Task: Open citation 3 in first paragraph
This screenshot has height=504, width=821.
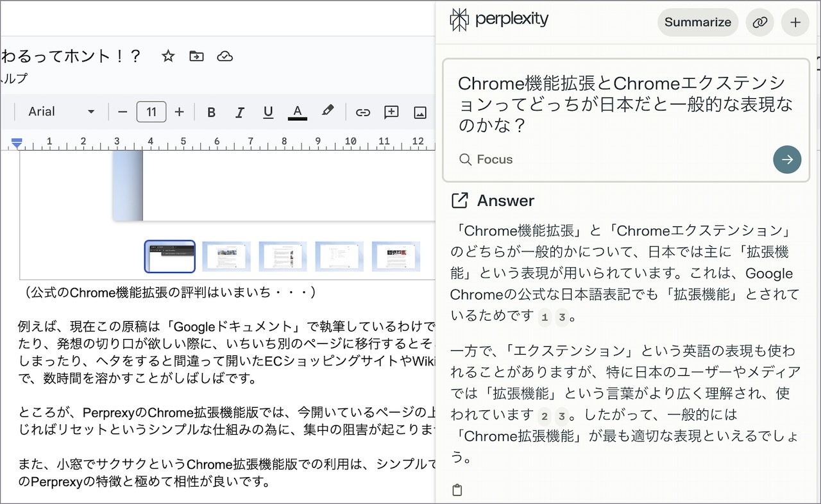Action: click(562, 317)
